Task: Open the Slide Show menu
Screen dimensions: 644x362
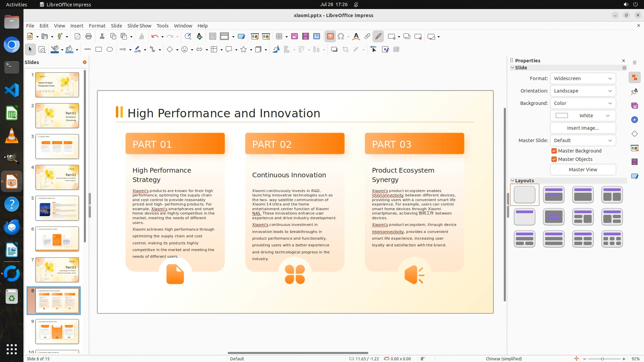Action: [139, 26]
